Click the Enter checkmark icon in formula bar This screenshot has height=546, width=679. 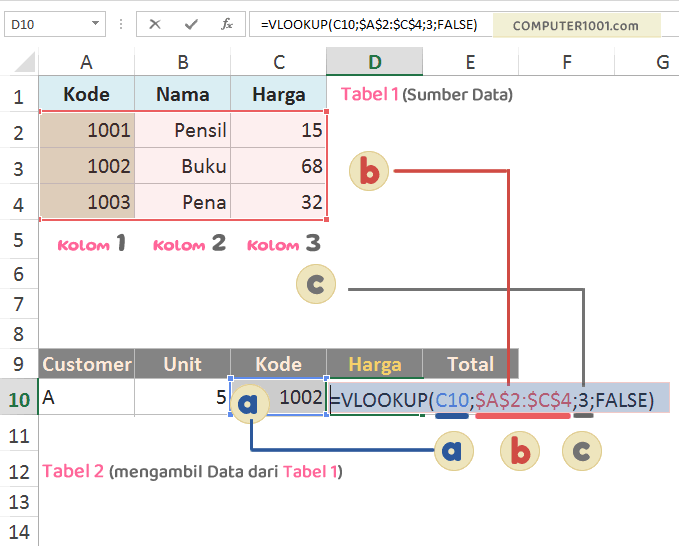pos(190,24)
